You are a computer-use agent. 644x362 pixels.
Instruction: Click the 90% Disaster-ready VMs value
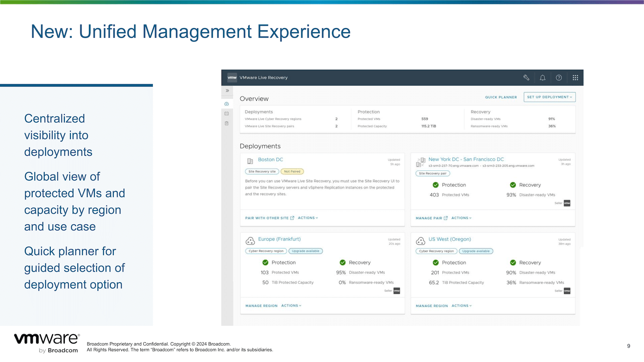pyautogui.click(x=511, y=273)
